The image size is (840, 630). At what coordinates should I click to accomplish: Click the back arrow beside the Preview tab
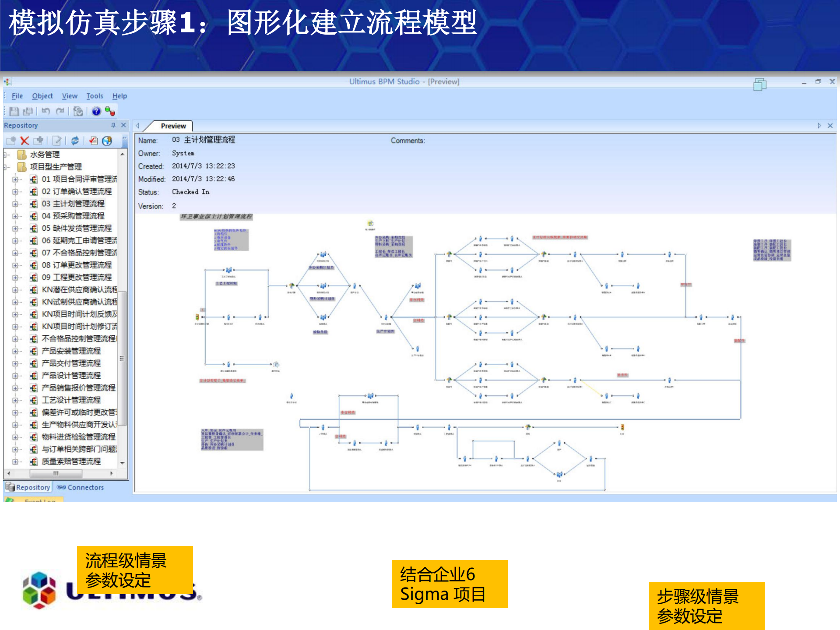click(x=137, y=126)
